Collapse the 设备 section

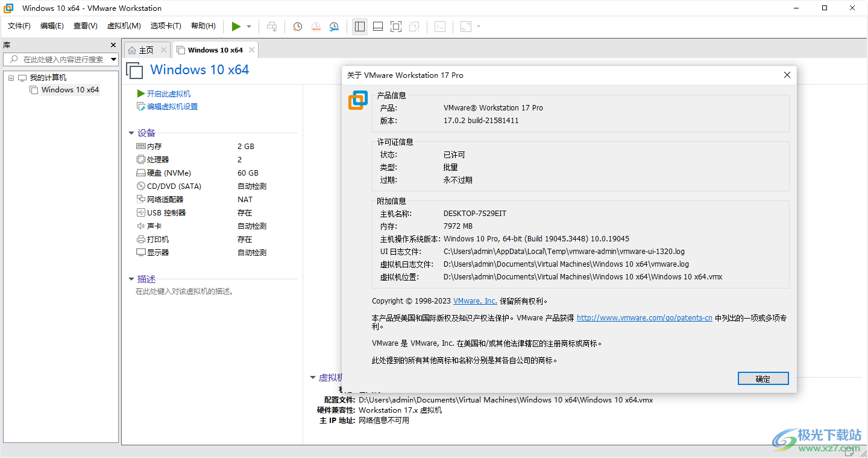[131, 133]
